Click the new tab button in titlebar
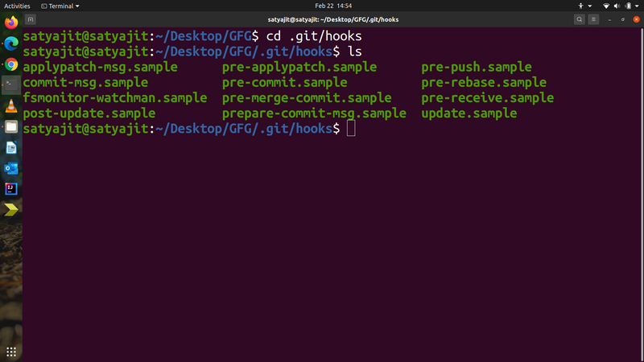The image size is (644, 362). coord(31,19)
